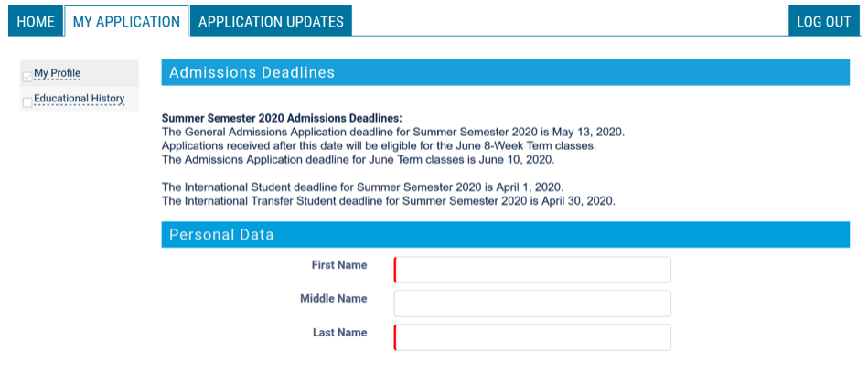Click the bold Summer Semester 2020 heading

pyautogui.click(x=282, y=119)
